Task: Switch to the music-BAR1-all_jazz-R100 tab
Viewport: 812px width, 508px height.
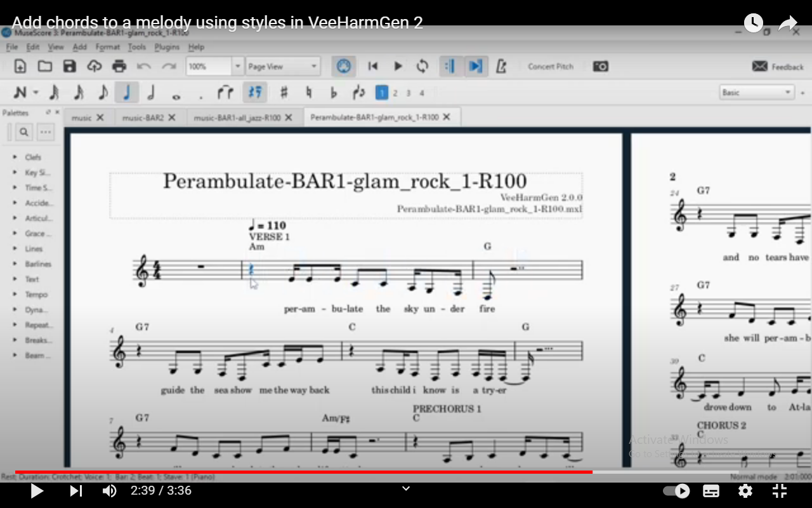Action: 237,117
